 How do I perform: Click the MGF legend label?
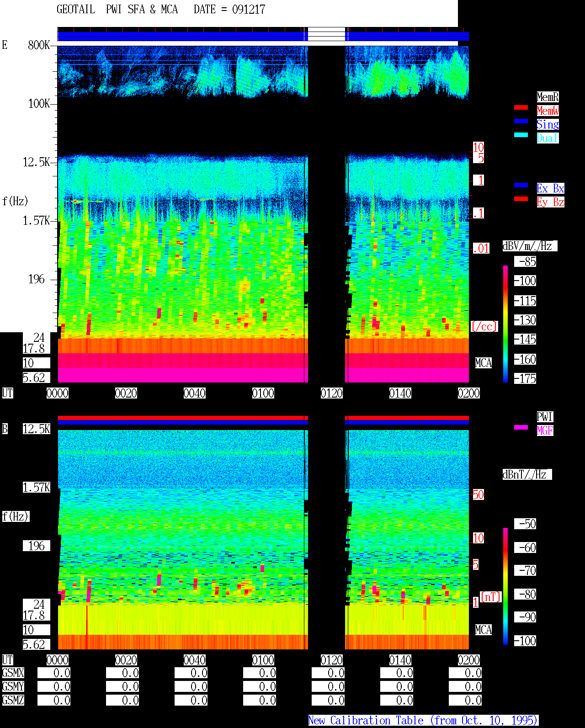click(545, 430)
